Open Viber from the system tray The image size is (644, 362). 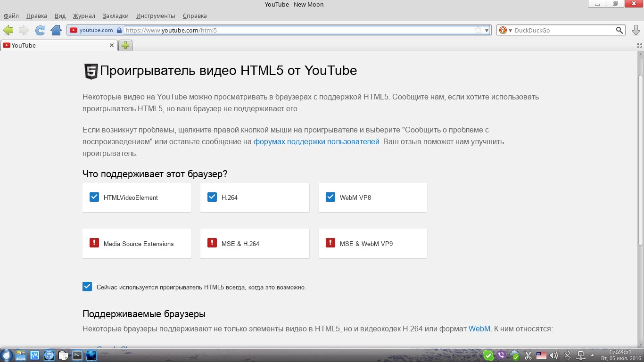click(502, 355)
